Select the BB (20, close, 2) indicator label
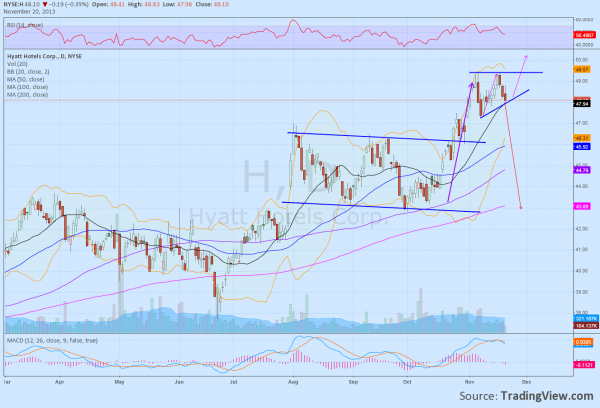Viewport: 600px width, 408px height. 28,72
